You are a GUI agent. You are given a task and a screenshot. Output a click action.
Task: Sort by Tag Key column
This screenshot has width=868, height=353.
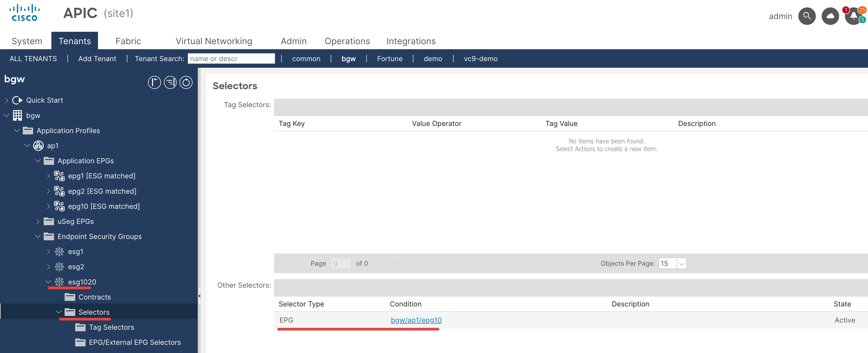click(x=292, y=124)
